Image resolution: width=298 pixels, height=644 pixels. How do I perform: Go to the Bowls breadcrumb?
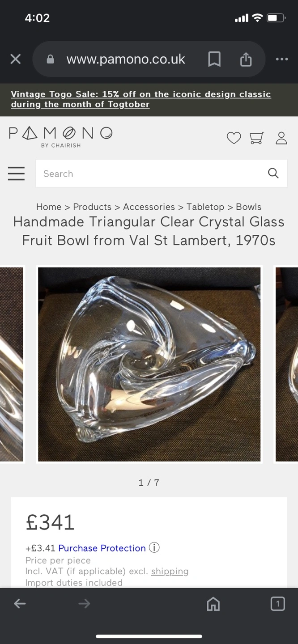(248, 207)
